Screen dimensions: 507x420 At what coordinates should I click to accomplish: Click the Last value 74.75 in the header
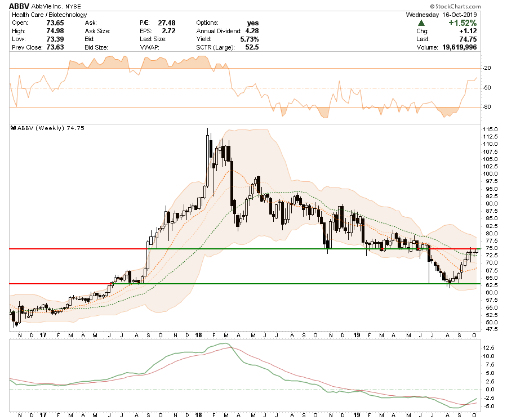point(468,39)
